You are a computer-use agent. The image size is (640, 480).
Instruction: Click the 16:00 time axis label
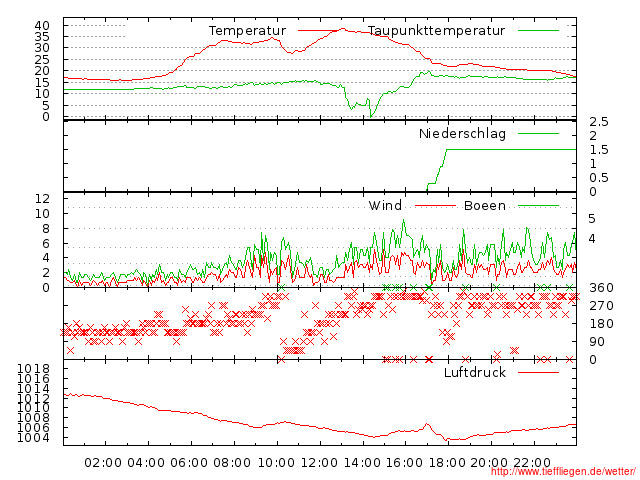tap(405, 463)
